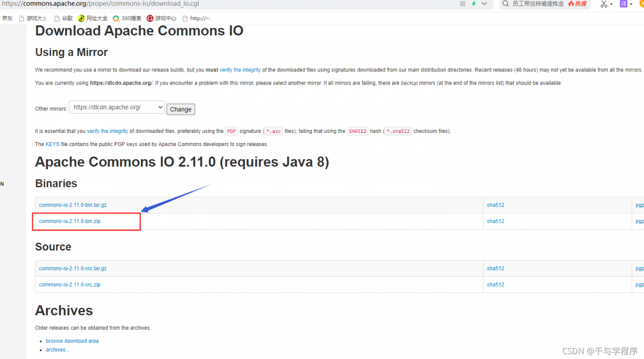Click the 'Download Apache Commons IO' heading
The width and height of the screenshot is (644, 359).
point(139,31)
